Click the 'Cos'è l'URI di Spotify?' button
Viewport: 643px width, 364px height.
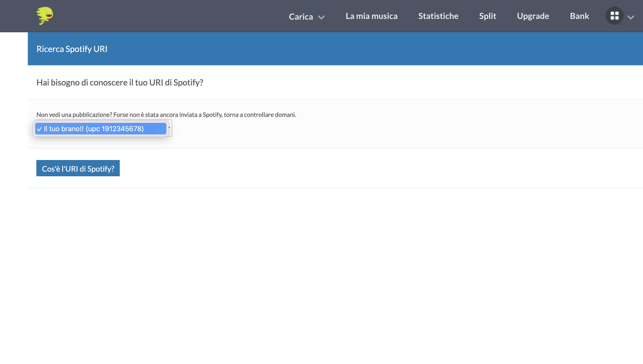coord(78,168)
